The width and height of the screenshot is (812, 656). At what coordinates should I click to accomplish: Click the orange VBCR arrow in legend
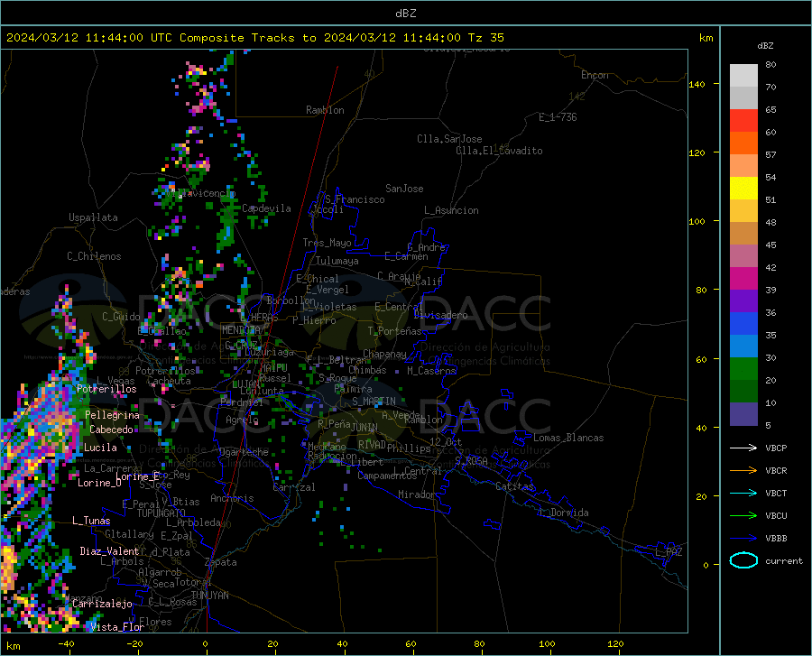[743, 471]
